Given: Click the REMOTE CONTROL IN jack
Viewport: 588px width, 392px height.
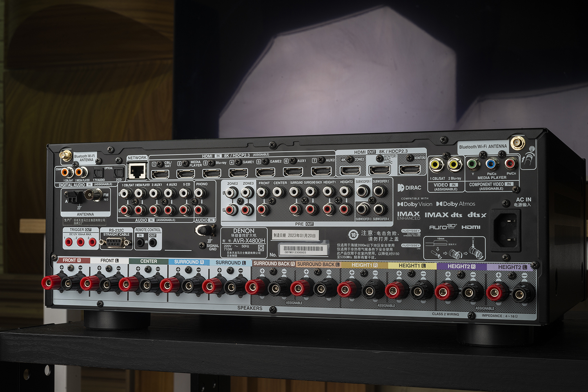Looking at the screenshot, I should 140,243.
